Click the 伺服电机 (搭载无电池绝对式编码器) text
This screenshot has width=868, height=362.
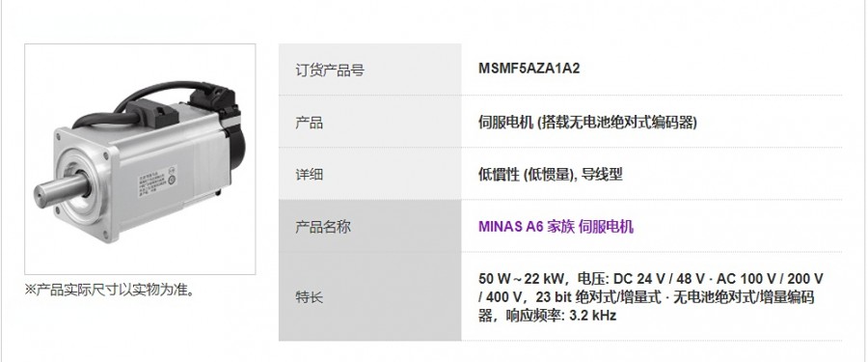click(587, 122)
